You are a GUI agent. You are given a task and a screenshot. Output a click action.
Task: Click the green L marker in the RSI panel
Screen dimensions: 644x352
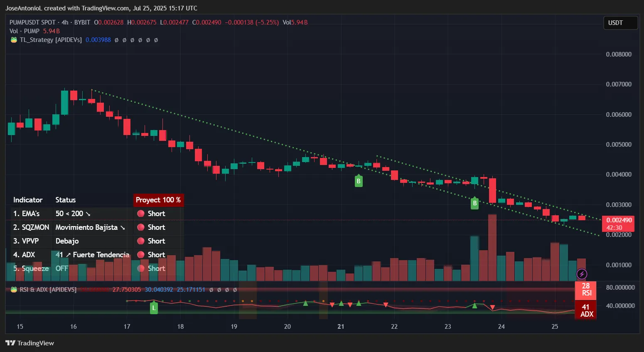(154, 308)
